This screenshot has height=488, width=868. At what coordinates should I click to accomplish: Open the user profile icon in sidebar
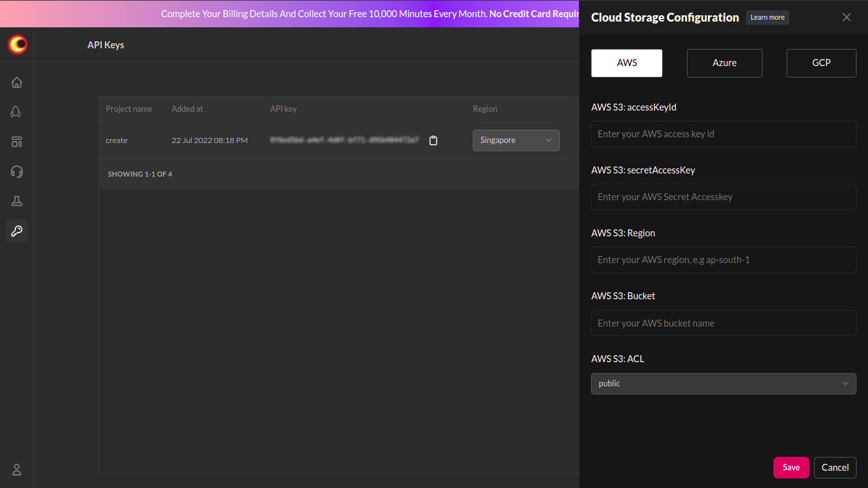(17, 470)
